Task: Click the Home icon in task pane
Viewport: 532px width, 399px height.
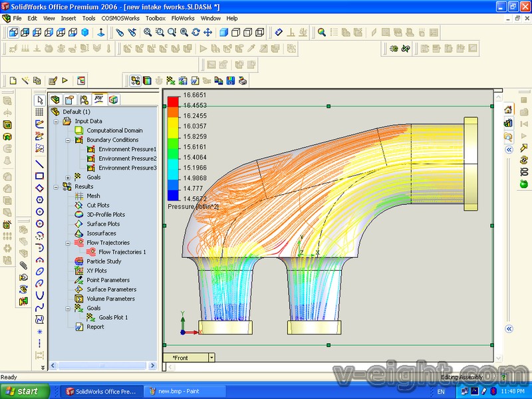Action: pos(508,110)
